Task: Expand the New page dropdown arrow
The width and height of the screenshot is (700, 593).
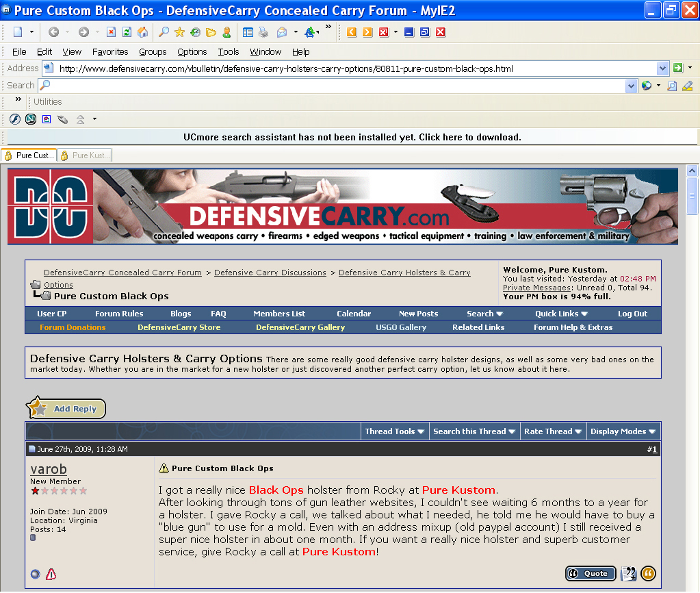Action: tap(31, 32)
